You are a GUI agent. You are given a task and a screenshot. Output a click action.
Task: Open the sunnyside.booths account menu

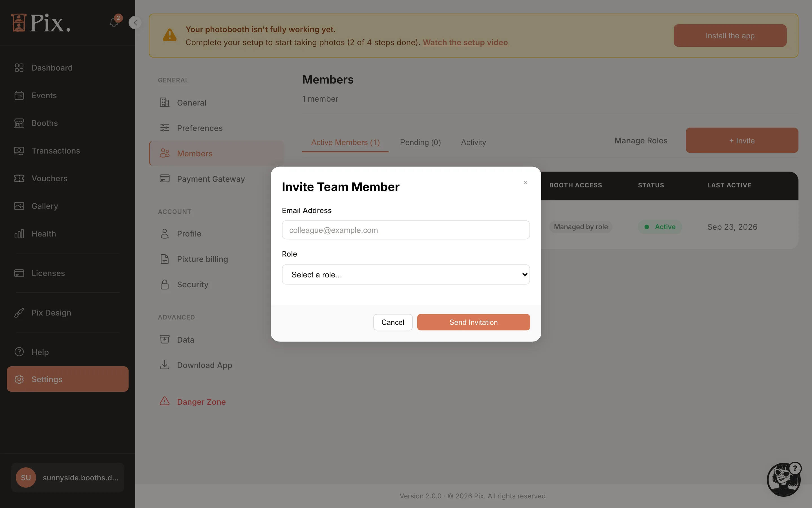[67, 478]
